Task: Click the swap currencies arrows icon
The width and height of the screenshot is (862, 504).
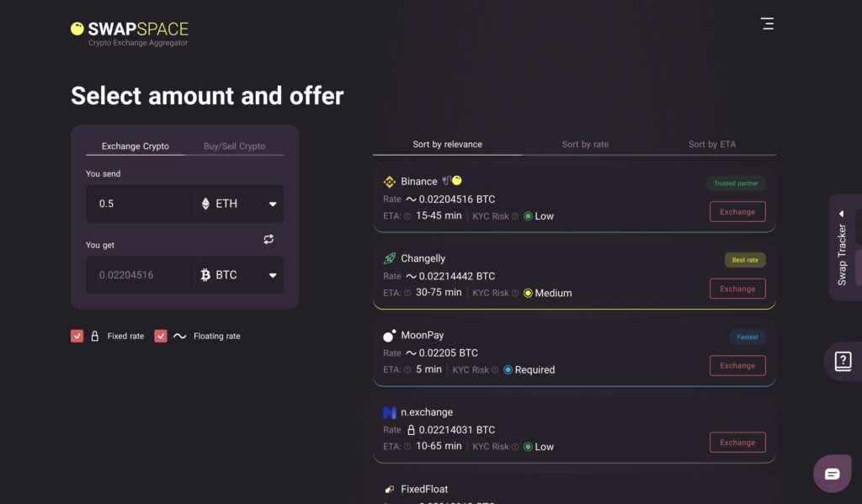Action: (269, 239)
